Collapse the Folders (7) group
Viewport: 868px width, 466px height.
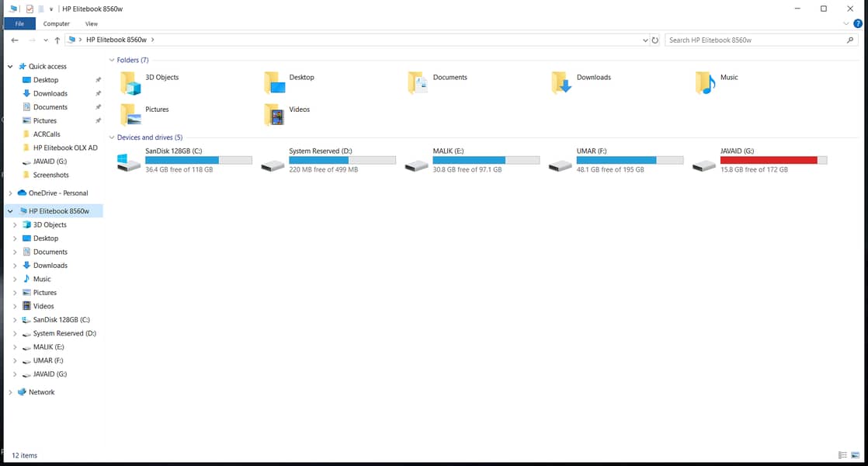[x=112, y=60]
